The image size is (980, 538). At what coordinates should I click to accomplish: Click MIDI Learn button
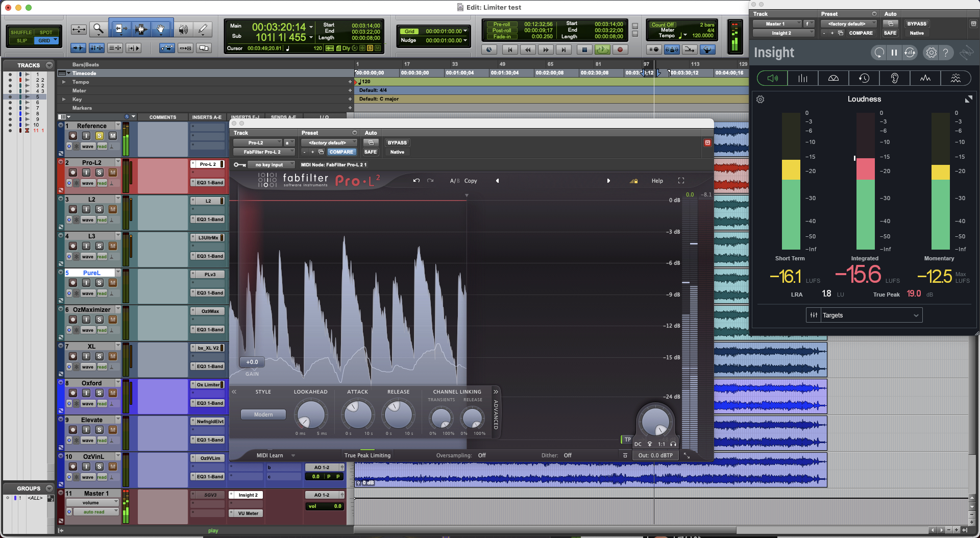click(x=269, y=455)
